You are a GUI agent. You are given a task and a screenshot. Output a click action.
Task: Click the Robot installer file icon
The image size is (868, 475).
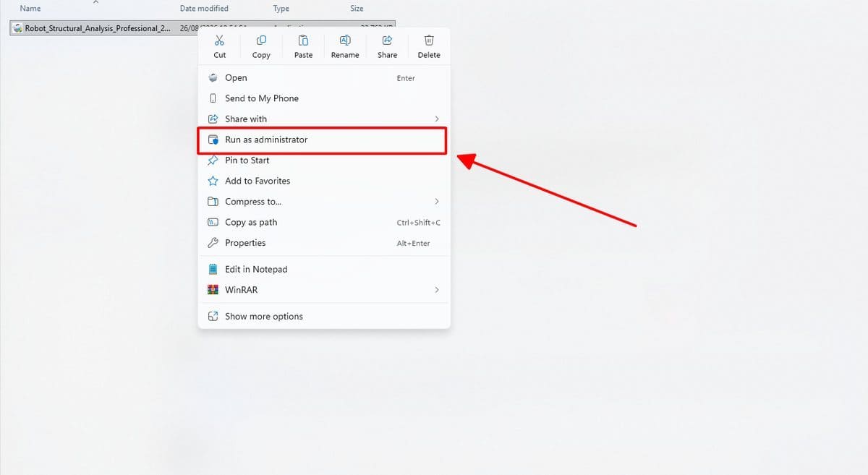tap(18, 28)
